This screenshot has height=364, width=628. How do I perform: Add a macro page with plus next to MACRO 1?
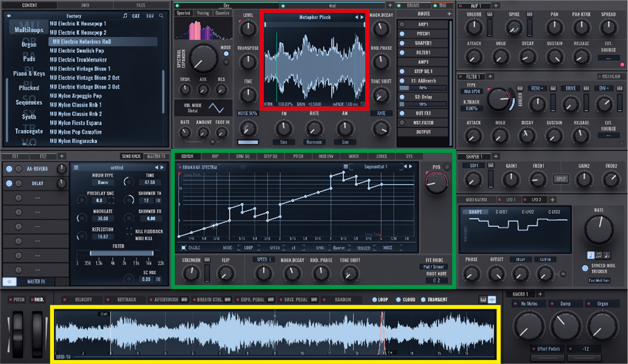(x=540, y=294)
